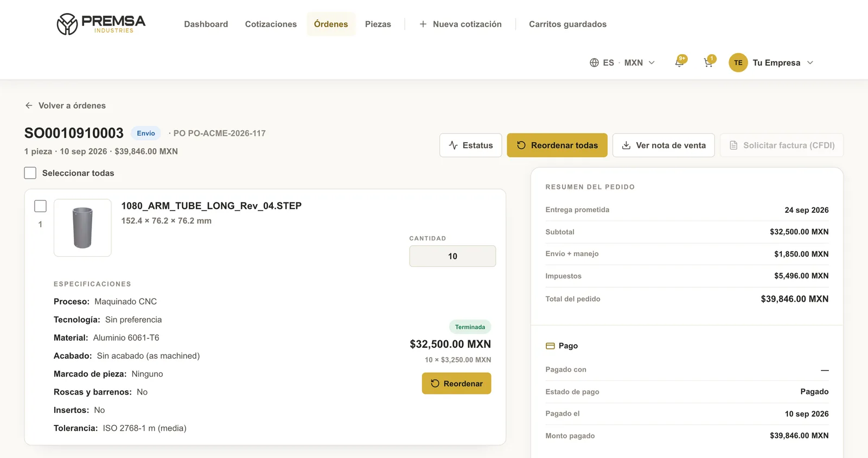Open the shopping cart
Viewport: 868px width, 458px height.
(x=709, y=62)
